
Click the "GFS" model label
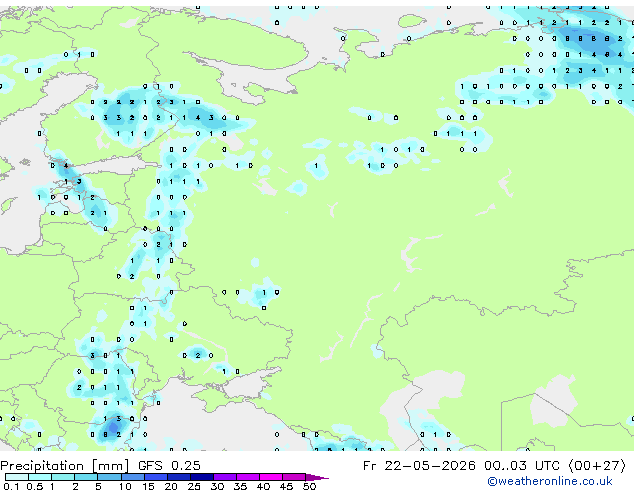pyautogui.click(x=150, y=466)
